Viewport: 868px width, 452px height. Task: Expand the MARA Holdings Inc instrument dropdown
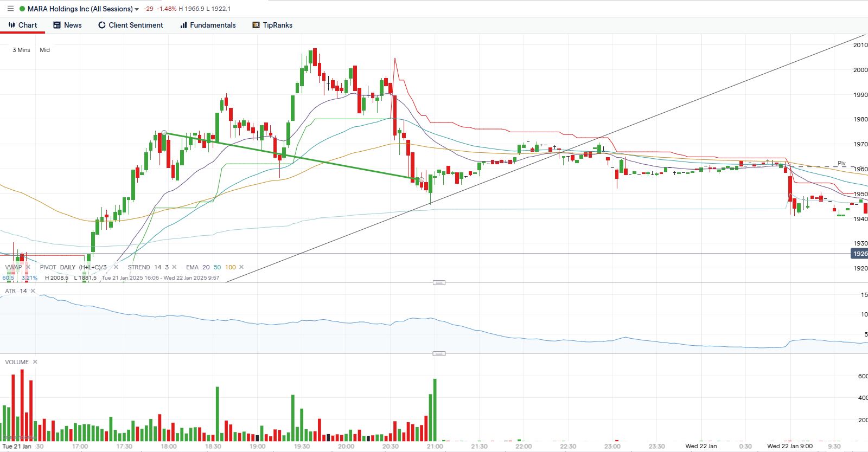click(137, 9)
